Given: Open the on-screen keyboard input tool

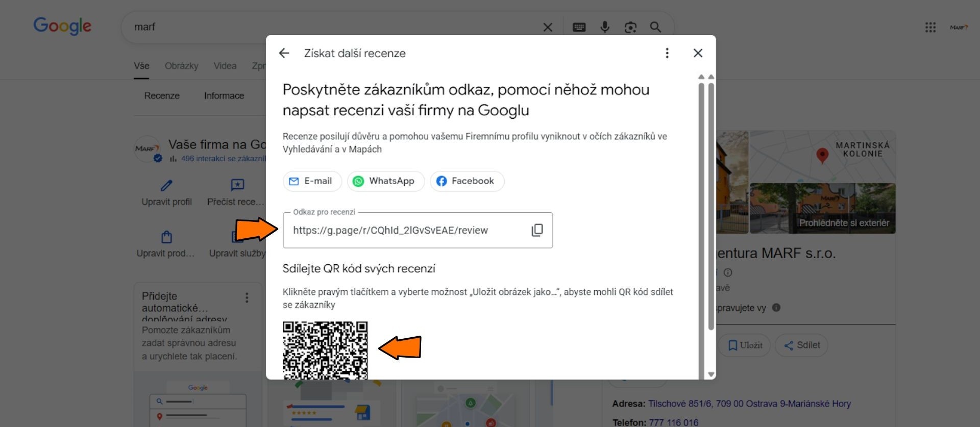Looking at the screenshot, I should 579,27.
